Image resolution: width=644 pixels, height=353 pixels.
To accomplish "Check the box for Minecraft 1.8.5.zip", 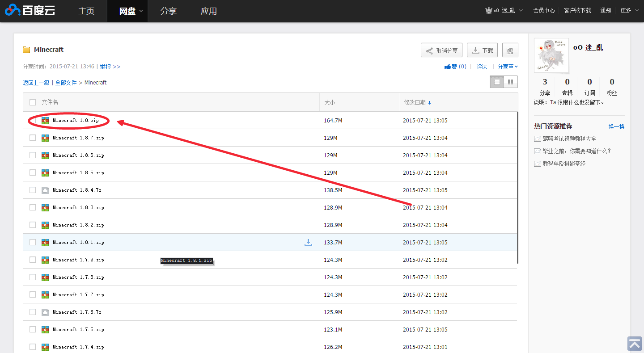I will 33,172.
